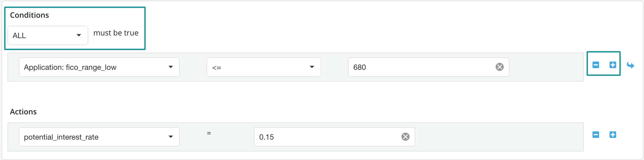Click the Conditions section heading
Viewport: 644px width, 160px height.
[30, 15]
